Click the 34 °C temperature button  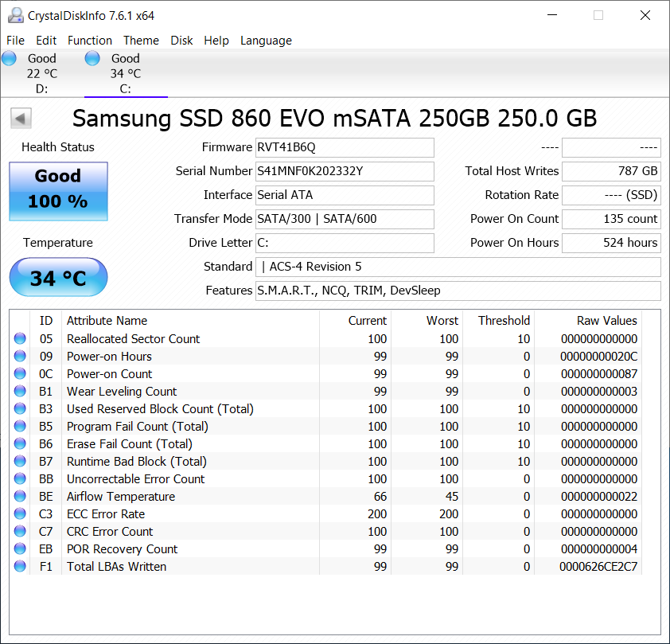coord(58,277)
